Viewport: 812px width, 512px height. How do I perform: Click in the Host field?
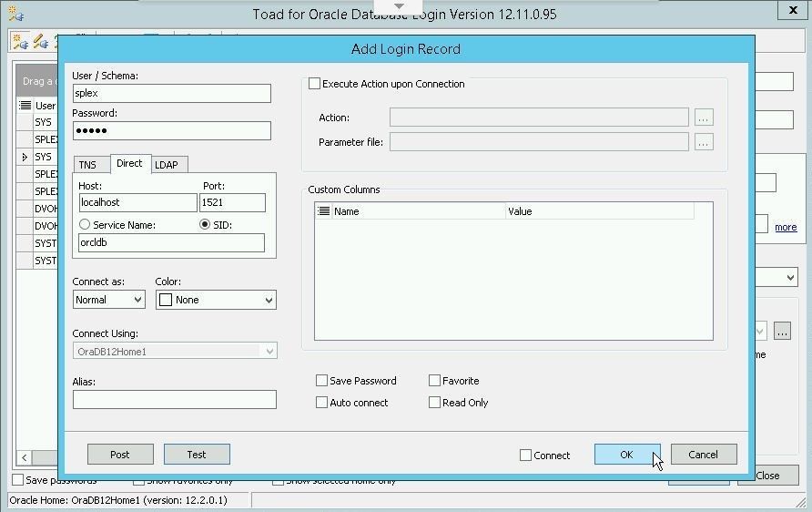click(137, 202)
